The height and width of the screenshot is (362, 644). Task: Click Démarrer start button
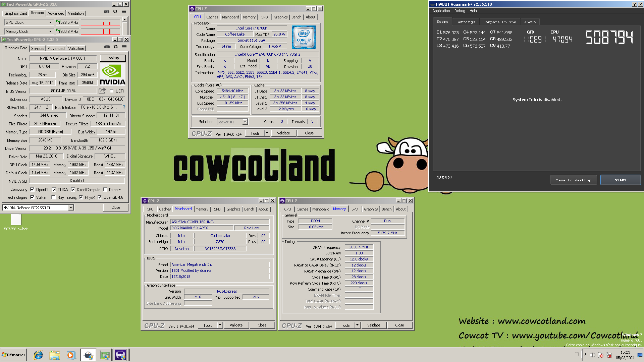point(14,355)
